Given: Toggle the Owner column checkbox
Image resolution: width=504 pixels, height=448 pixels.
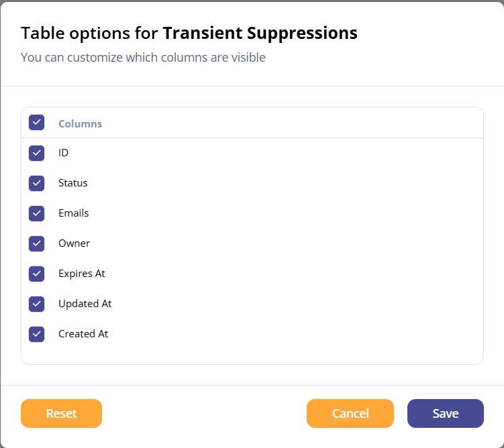Looking at the screenshot, I should (x=36, y=243).
